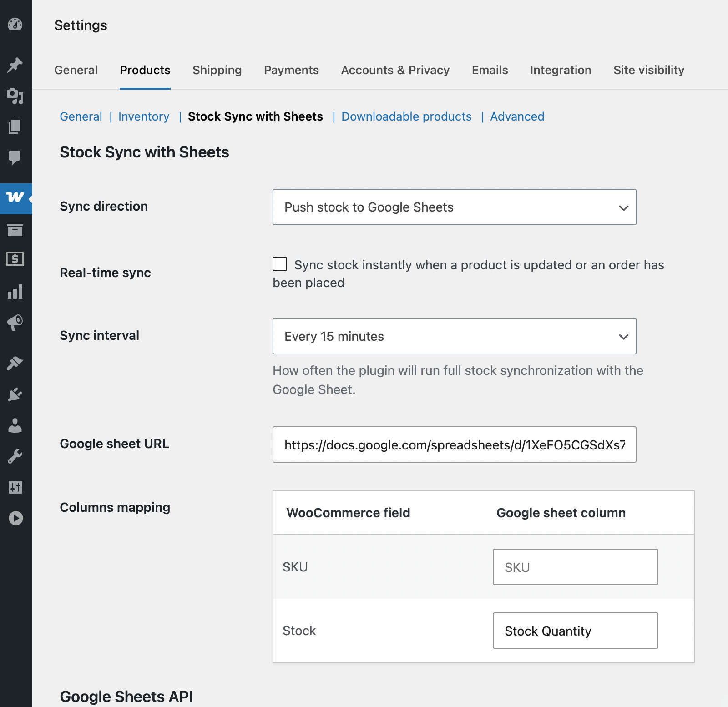Screen dimensions: 728x707
Task: Open the Sync interval dropdown
Action: [x=455, y=336]
